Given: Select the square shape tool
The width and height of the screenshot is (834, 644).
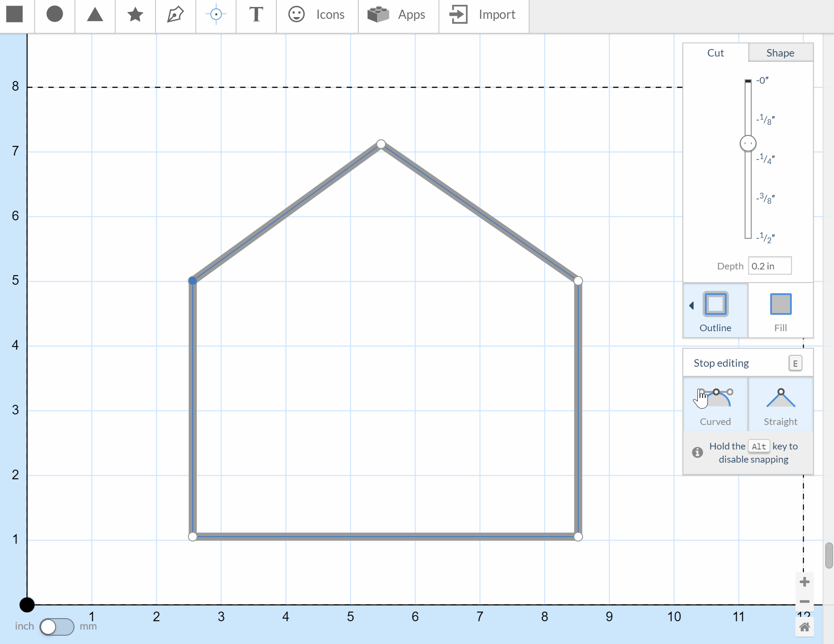Looking at the screenshot, I should [15, 14].
